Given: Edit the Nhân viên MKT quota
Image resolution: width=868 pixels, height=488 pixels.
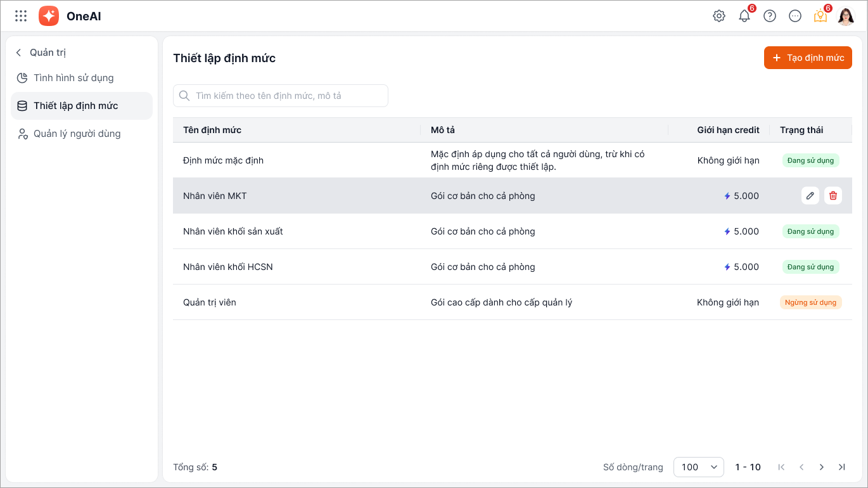Looking at the screenshot, I should [810, 196].
